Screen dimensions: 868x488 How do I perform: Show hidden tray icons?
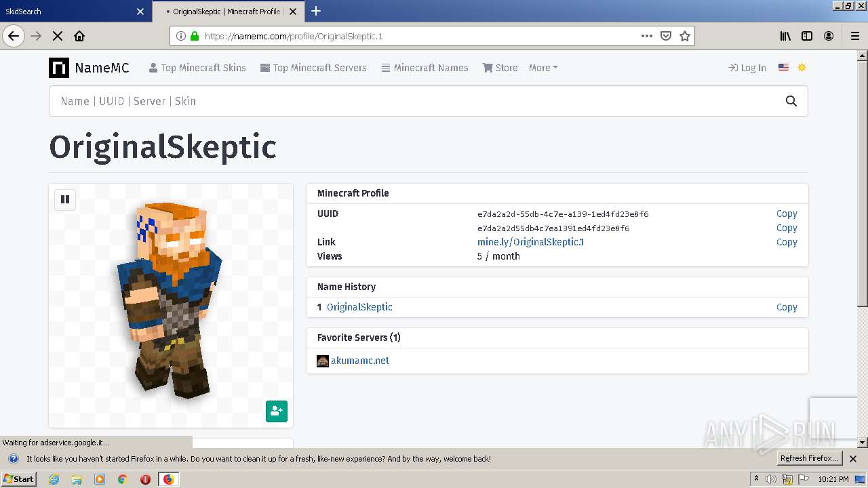(x=757, y=479)
